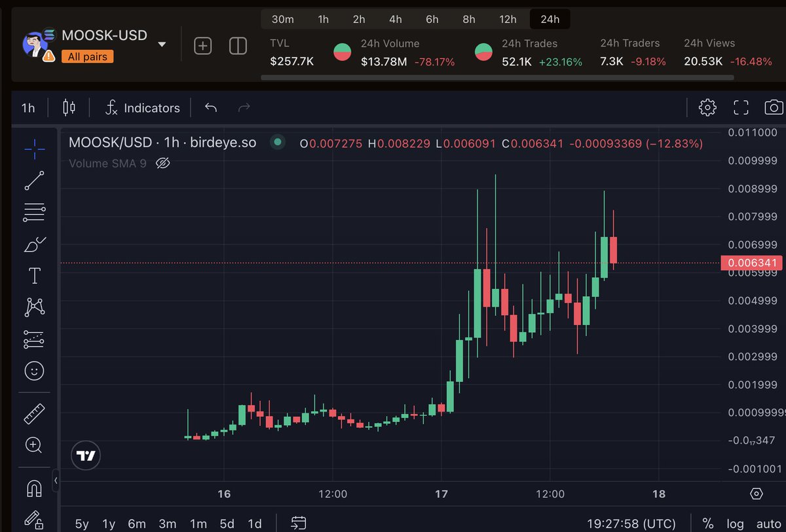Screen dimensions: 786x532
Task: Toggle the magnet snapping mode
Action: pyautogui.click(x=34, y=489)
